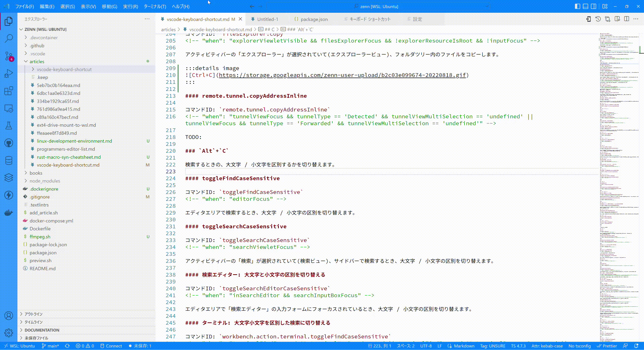Image resolution: width=644 pixels, height=350 pixels.
Task: Click Open Changes compare icon in editor toolbar
Action: (607, 19)
